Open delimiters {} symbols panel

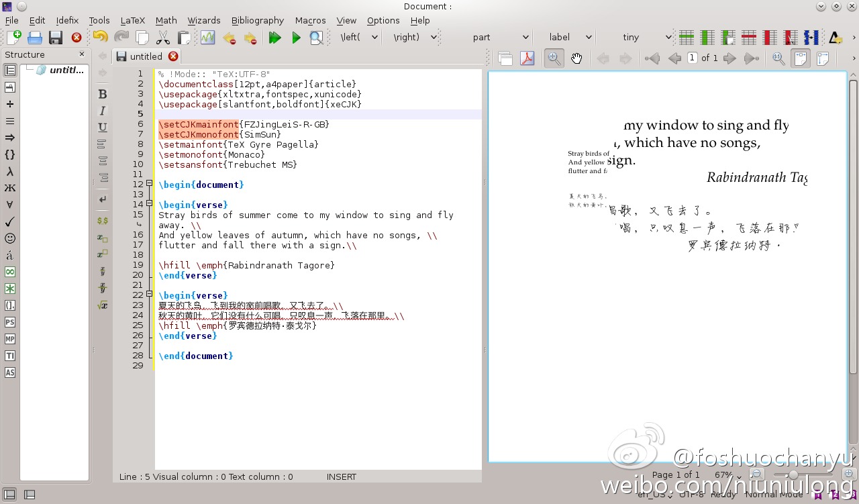click(x=10, y=154)
